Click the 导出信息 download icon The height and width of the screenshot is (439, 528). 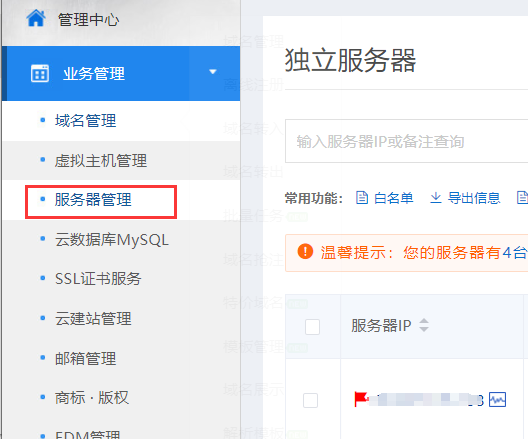coord(435,198)
